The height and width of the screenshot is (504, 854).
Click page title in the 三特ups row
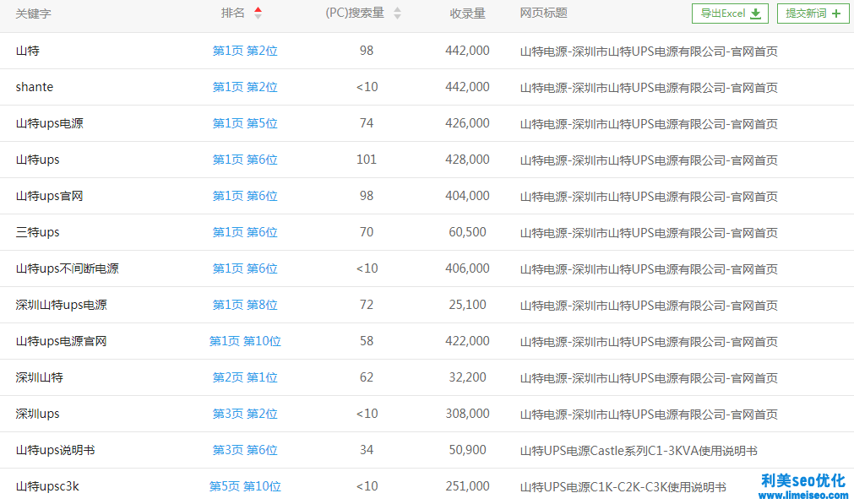click(649, 233)
